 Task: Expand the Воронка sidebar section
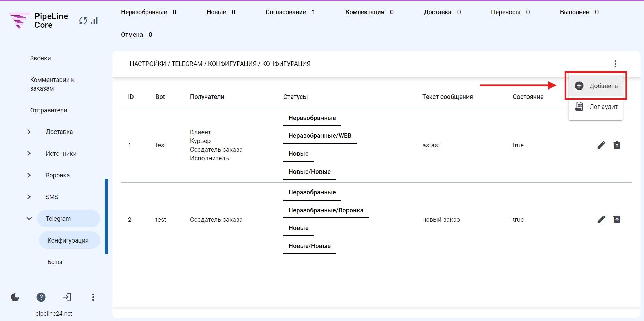click(x=29, y=175)
